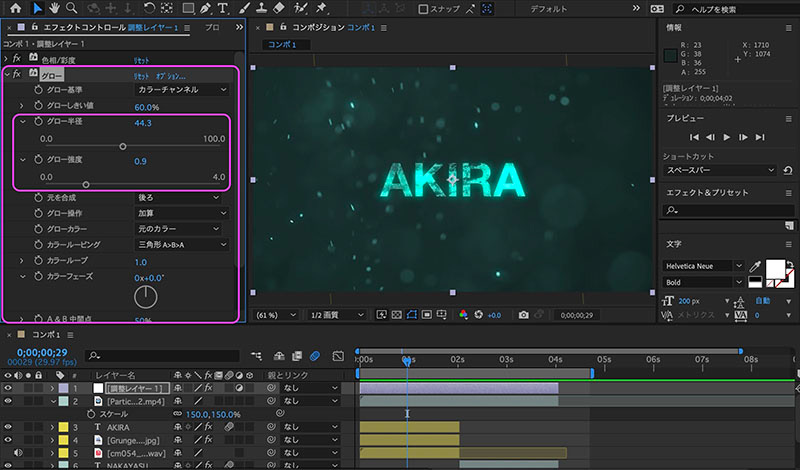Select the コンポ 1 viewer tab
This screenshot has width=800, height=470.
(282, 44)
